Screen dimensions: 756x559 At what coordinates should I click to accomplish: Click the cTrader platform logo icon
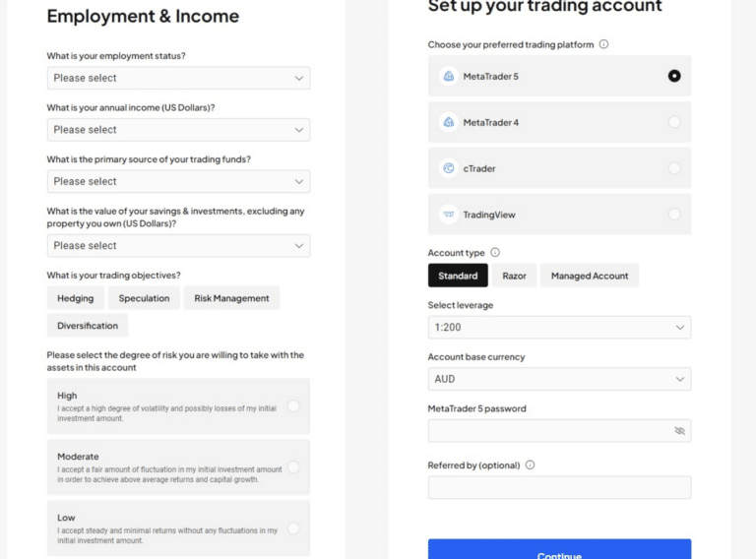[x=449, y=168]
